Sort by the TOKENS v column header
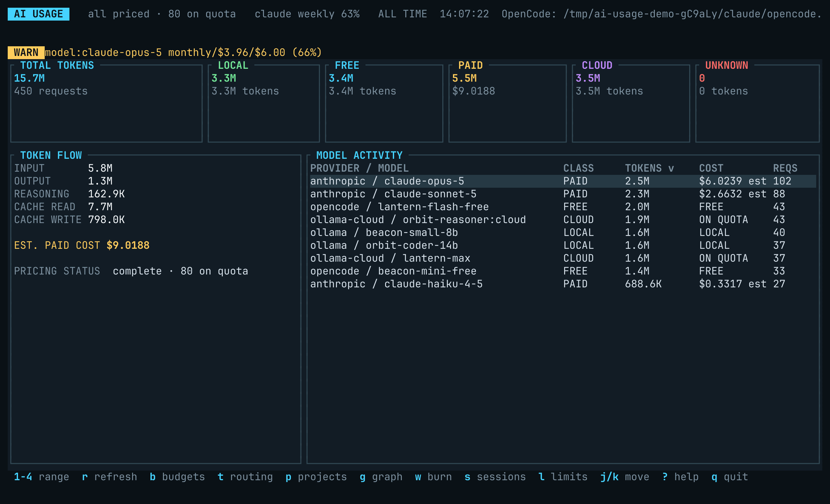The height and width of the screenshot is (504, 830). (x=649, y=168)
